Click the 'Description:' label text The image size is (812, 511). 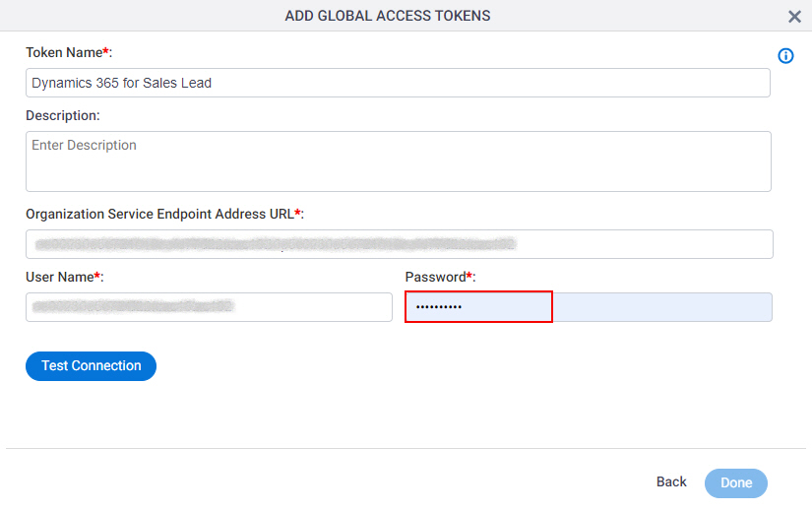point(63,115)
